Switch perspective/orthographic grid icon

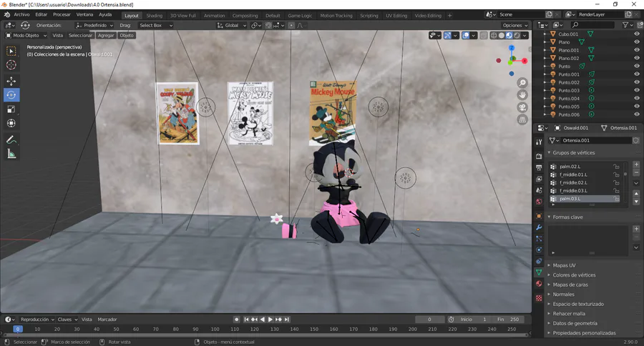point(522,120)
